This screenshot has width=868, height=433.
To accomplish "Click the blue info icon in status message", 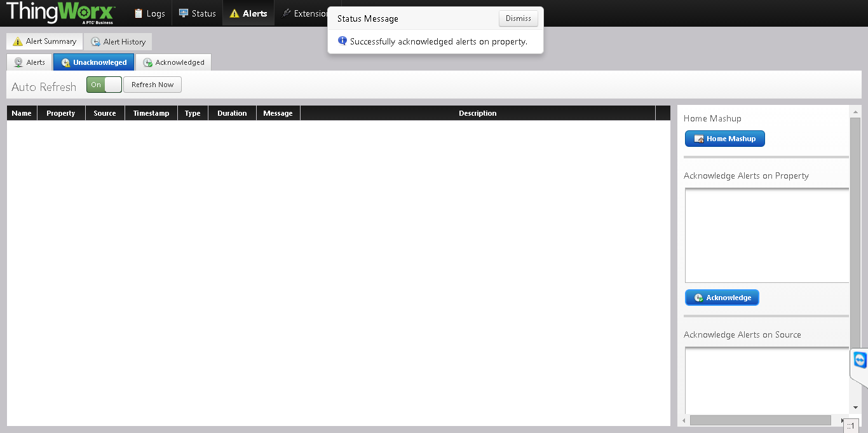I will [x=342, y=41].
